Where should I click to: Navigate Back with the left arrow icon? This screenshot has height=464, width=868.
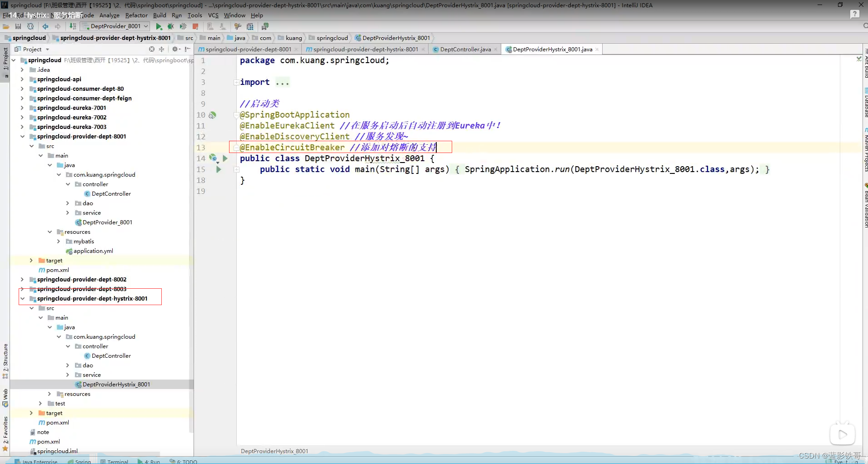tap(45, 26)
